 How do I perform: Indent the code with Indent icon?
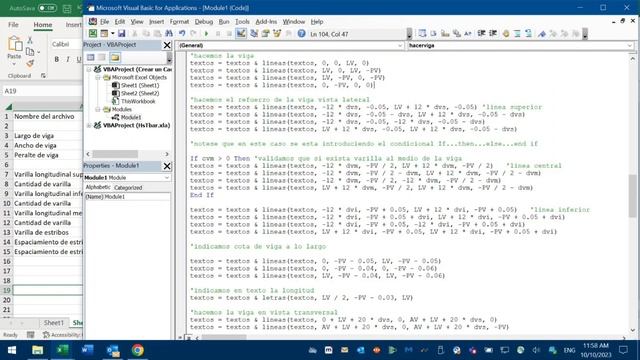tap(482, 33)
